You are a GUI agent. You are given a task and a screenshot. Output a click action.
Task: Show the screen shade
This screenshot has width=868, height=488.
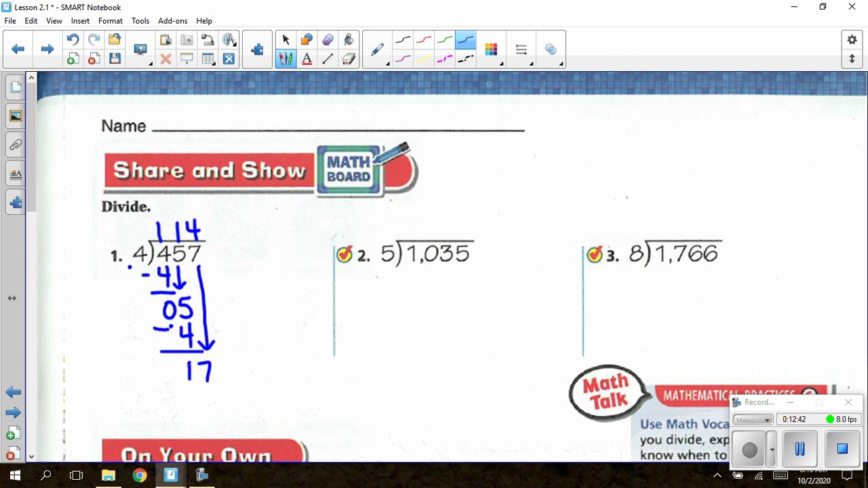[186, 59]
